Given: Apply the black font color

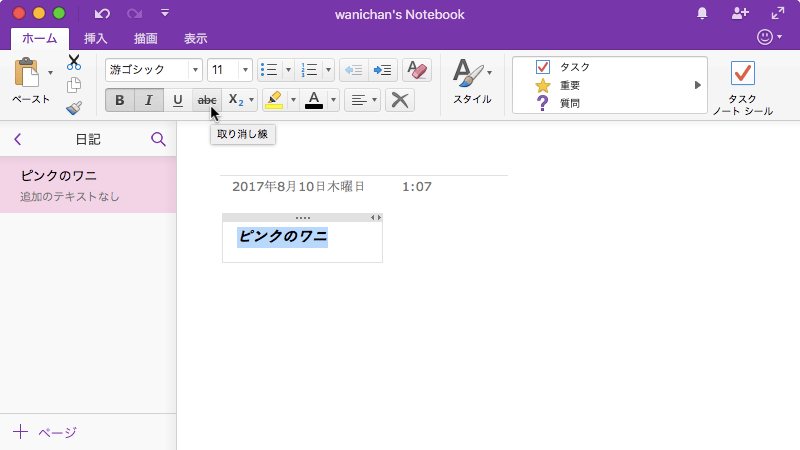Looking at the screenshot, I should 314,100.
